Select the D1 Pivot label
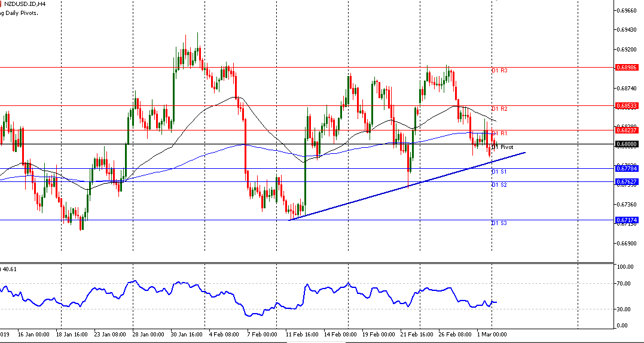The image size is (644, 343). 502,147
